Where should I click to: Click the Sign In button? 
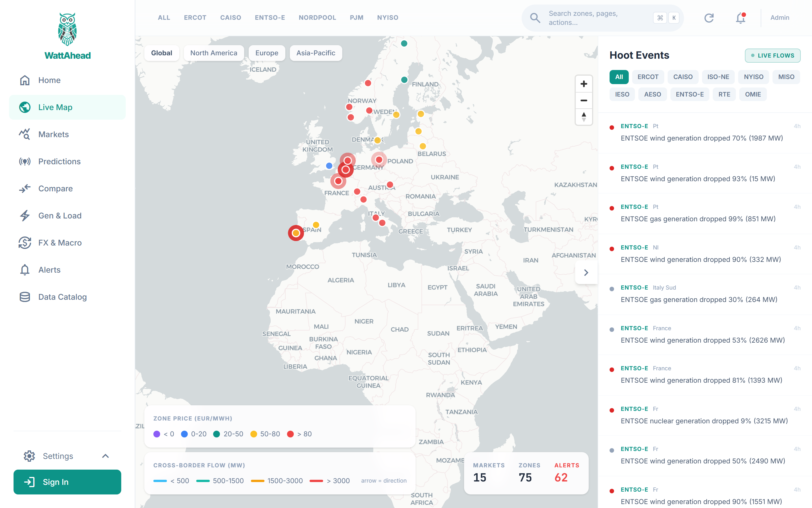tap(67, 482)
